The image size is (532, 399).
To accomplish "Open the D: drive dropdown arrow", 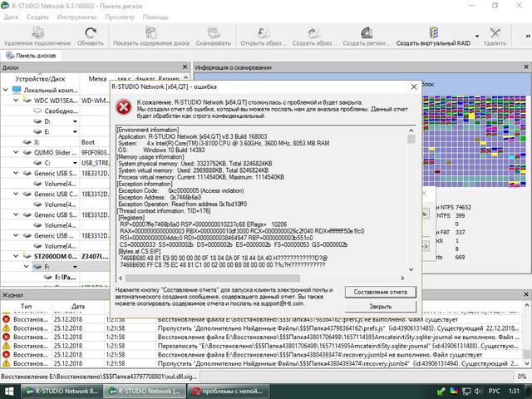I will (75, 121).
